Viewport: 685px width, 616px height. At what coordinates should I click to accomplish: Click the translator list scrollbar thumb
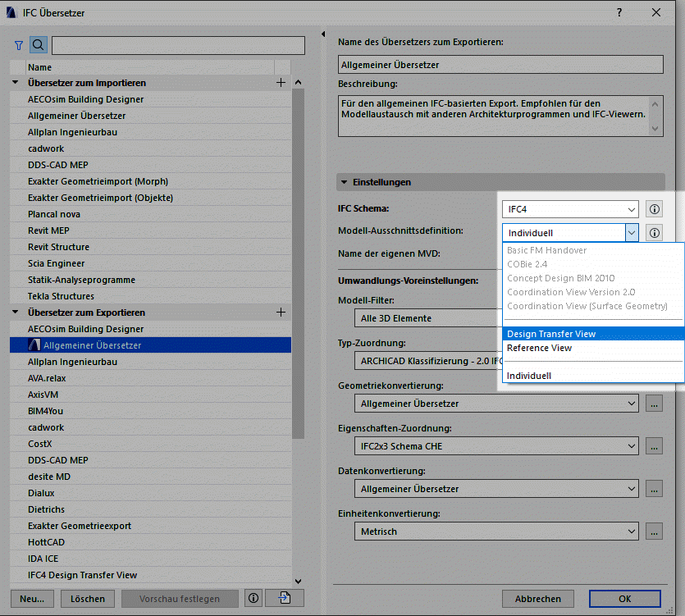click(x=299, y=263)
